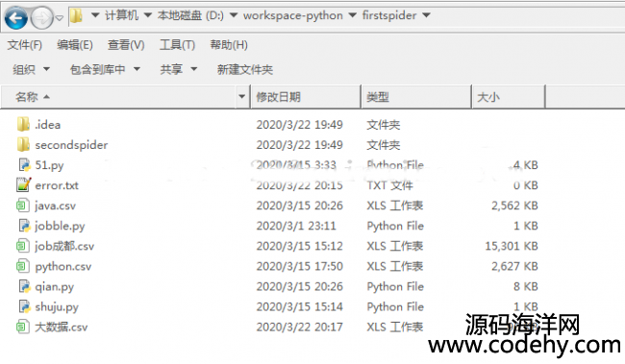
Task: Select the python.csv spreadsheet icon
Action: coord(23,266)
